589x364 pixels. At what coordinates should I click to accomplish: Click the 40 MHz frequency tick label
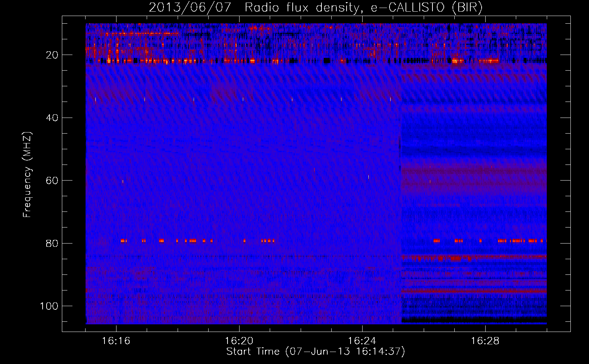pos(52,118)
